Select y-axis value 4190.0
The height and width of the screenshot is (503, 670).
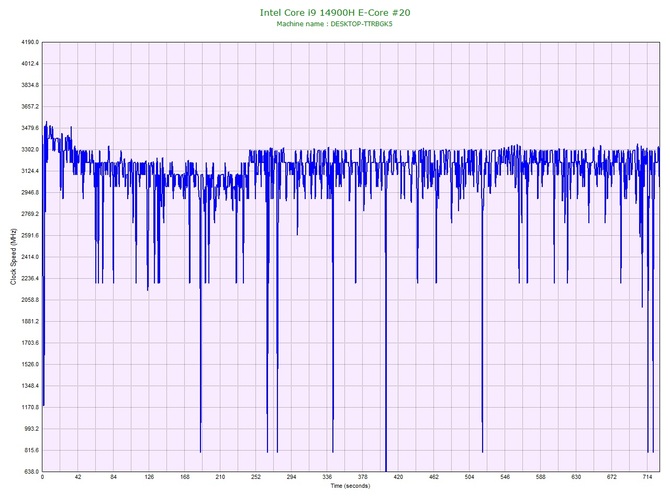[30, 42]
